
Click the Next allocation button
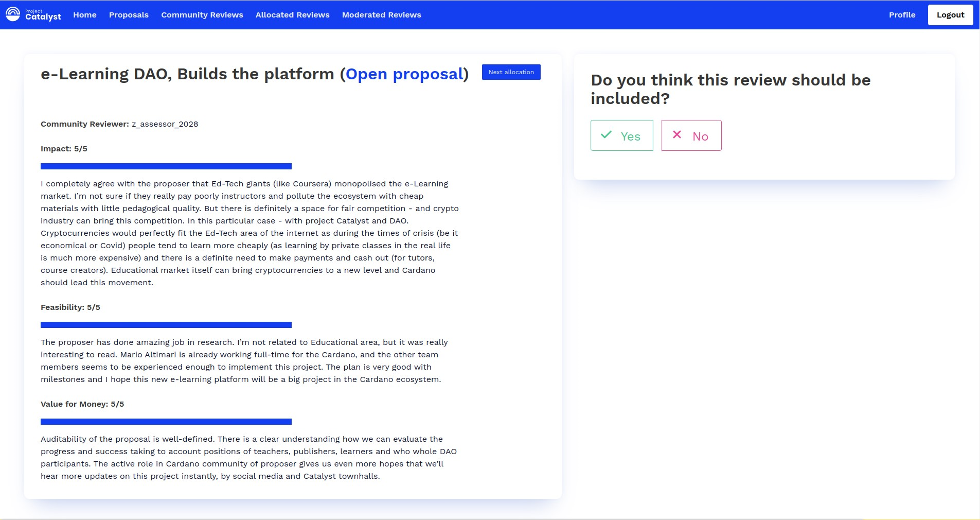[x=511, y=72]
